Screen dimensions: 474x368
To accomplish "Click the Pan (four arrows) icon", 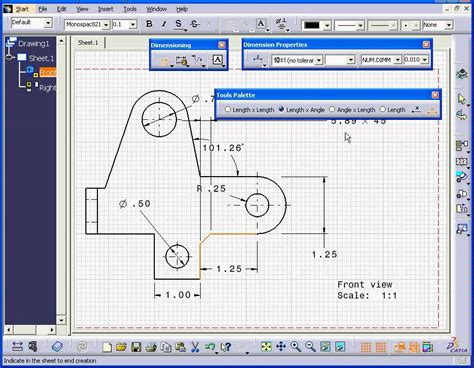I will tap(281, 347).
